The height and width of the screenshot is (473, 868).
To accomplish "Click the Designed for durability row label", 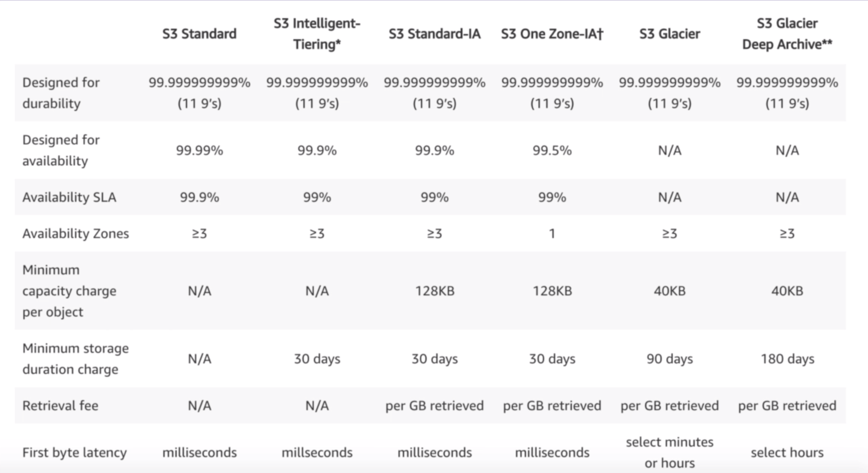I will click(x=61, y=93).
